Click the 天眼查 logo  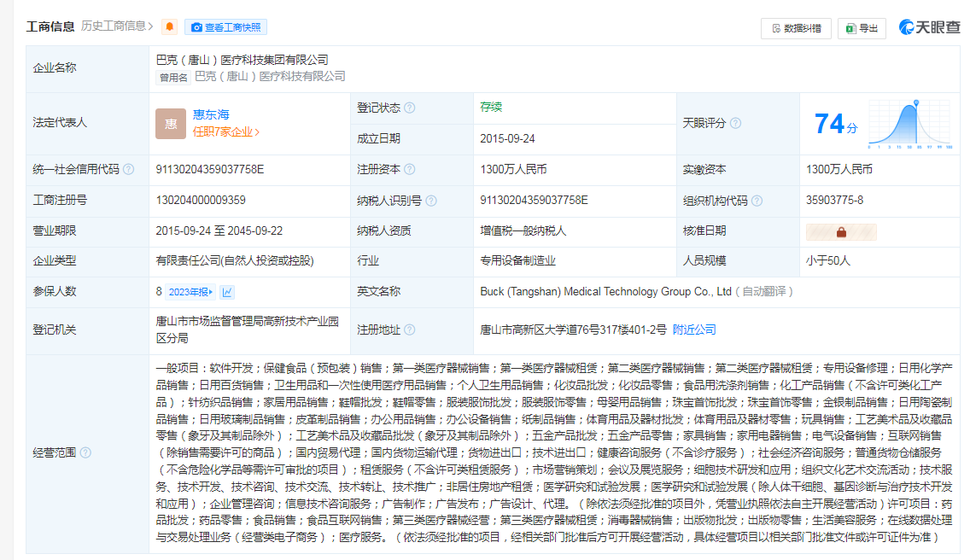coord(929,27)
